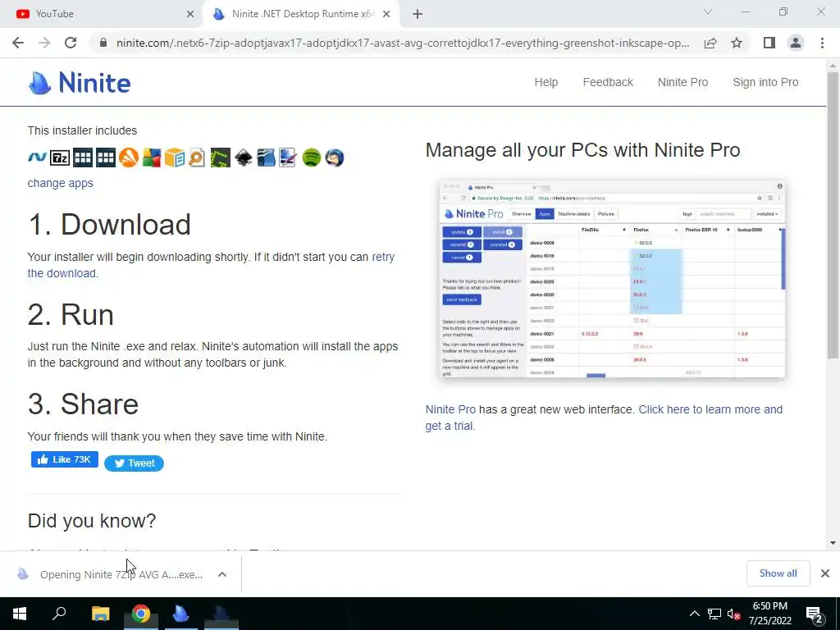
Task: Open File Explorer from the taskbar
Action: [101, 614]
